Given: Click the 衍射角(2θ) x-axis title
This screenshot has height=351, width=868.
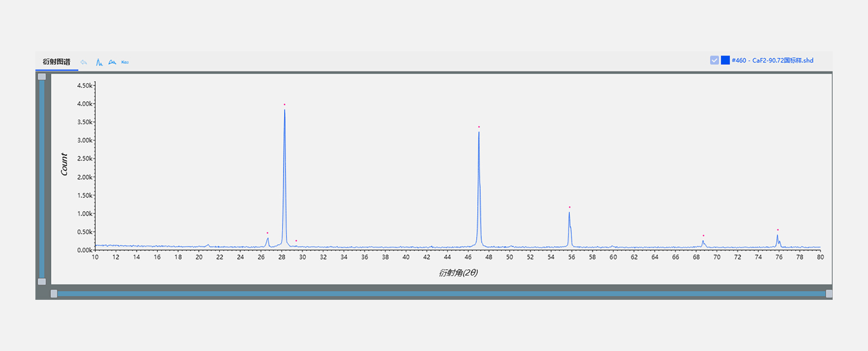Looking at the screenshot, I should 458,273.
